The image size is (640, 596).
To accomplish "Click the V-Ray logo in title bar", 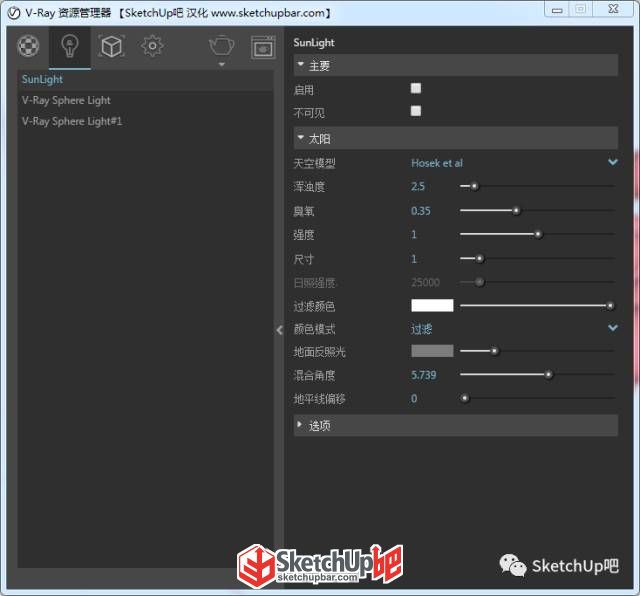I will (13, 13).
